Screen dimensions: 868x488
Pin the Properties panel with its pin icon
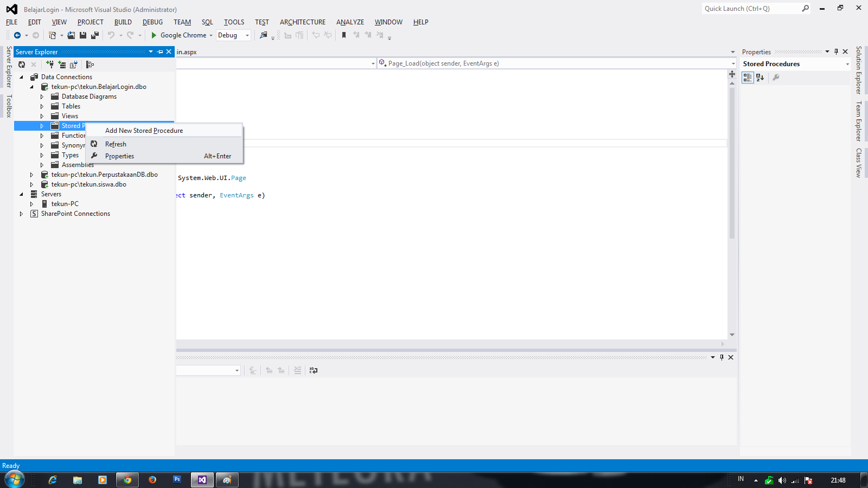click(x=835, y=52)
